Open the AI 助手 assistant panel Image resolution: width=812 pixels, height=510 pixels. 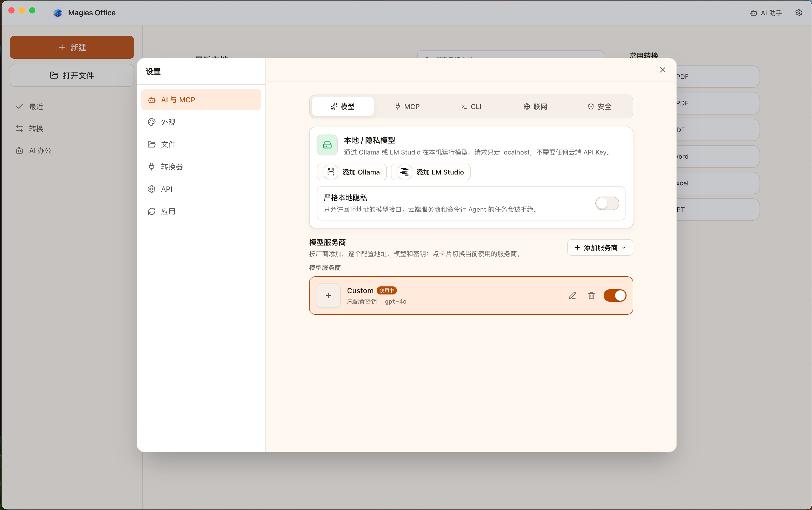[766, 13]
